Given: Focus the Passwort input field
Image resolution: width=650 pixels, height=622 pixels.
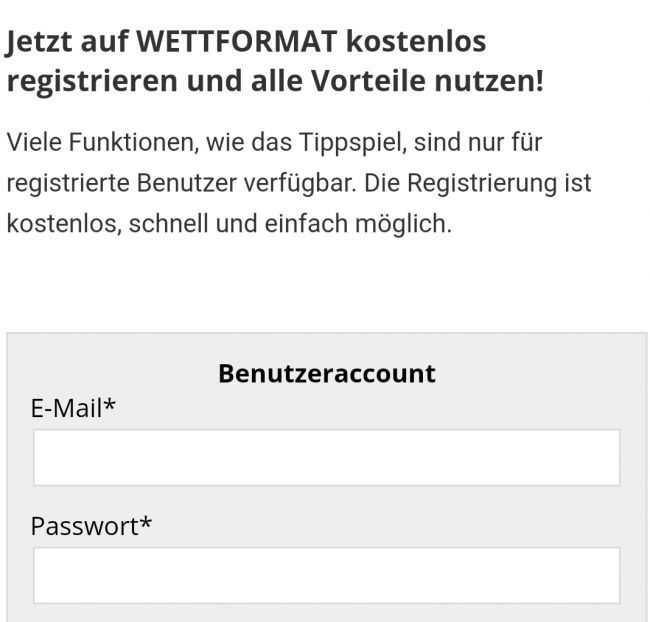Looking at the screenshot, I should click(x=326, y=575).
